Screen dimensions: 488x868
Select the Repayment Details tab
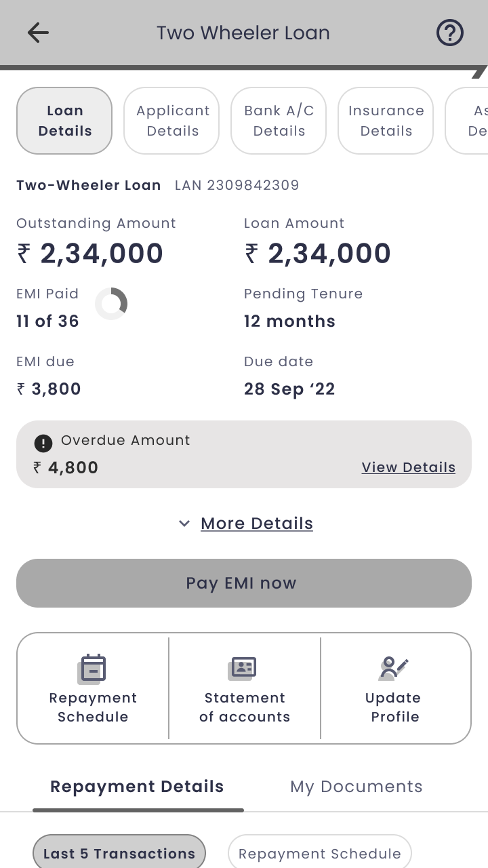(x=137, y=787)
